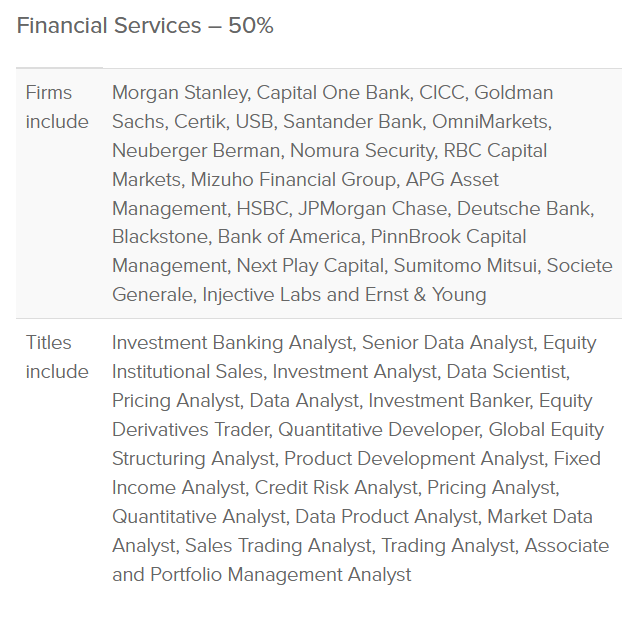Click the text 'Sumitomo Mitsui'
Image resolution: width=636 pixels, height=624 pixels.
[466, 266]
